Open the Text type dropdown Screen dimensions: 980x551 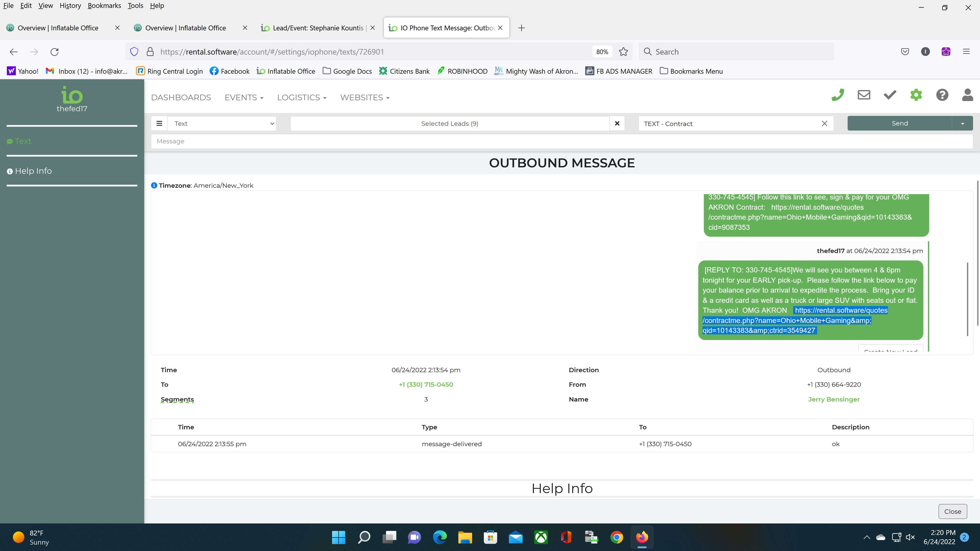click(x=222, y=123)
